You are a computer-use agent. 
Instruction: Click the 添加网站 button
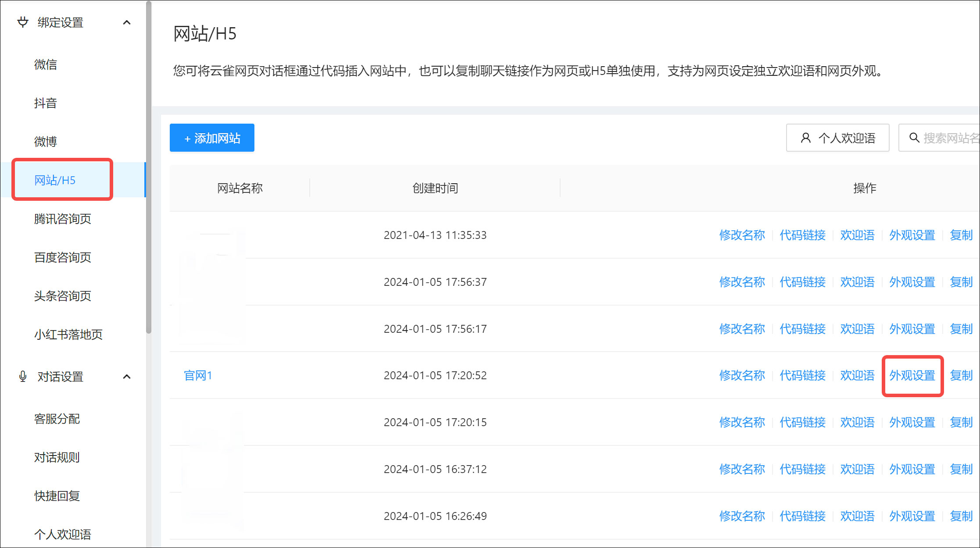click(212, 138)
